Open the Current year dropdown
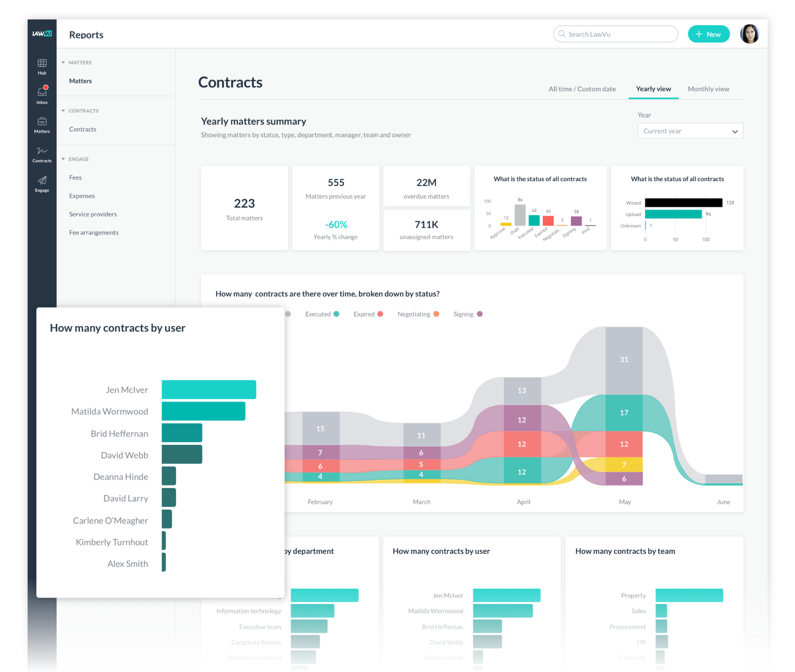The height and width of the screenshot is (672, 795). click(x=690, y=131)
